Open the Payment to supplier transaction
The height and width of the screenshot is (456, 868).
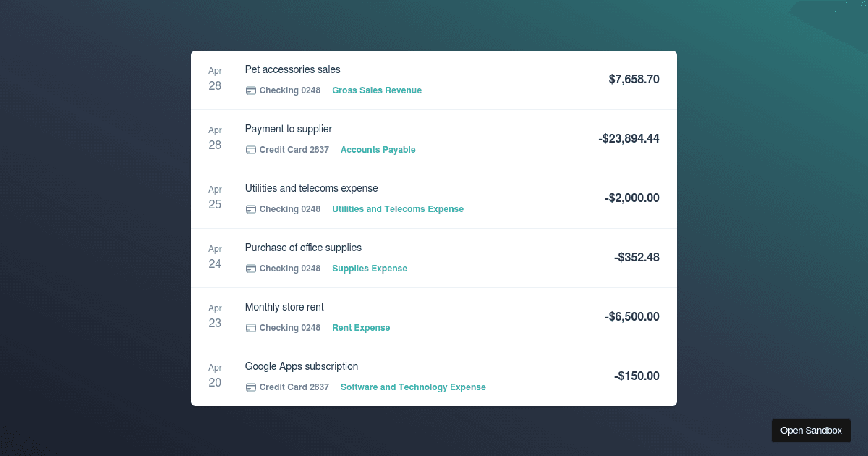[288, 129]
